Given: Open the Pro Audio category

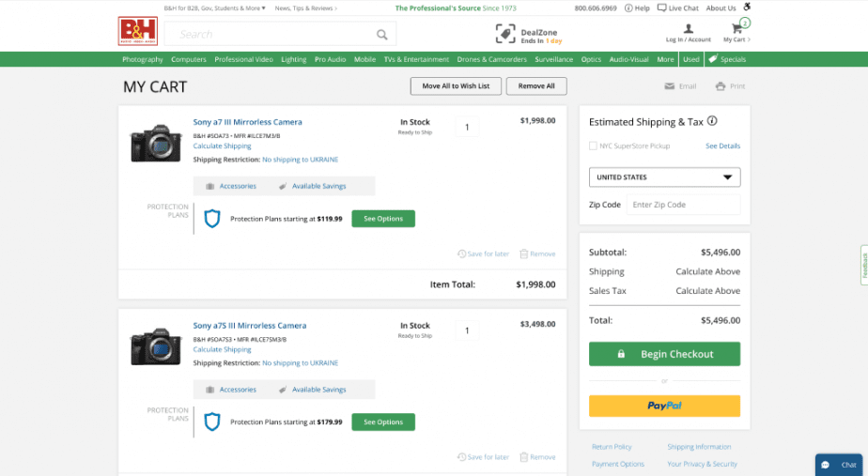Looking at the screenshot, I should tap(331, 59).
